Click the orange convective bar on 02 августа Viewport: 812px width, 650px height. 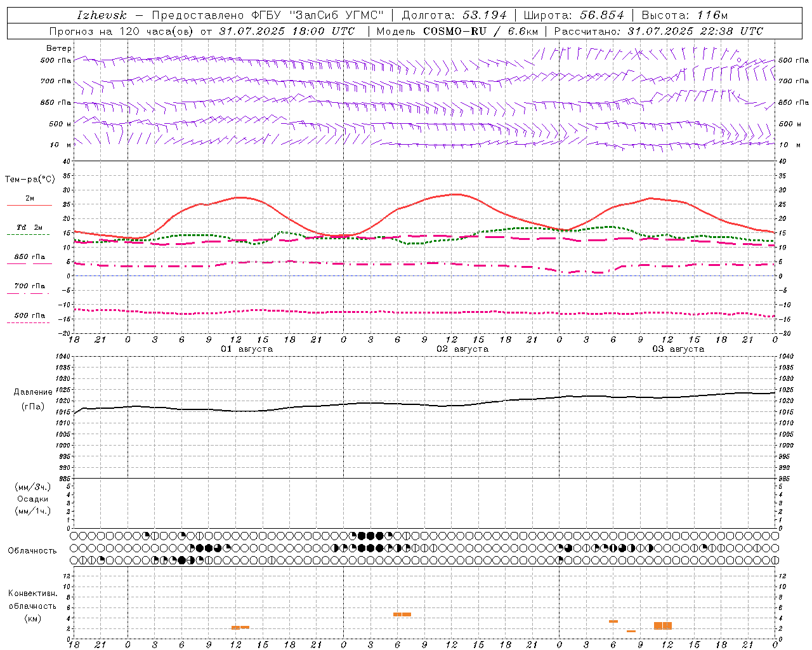[402, 614]
